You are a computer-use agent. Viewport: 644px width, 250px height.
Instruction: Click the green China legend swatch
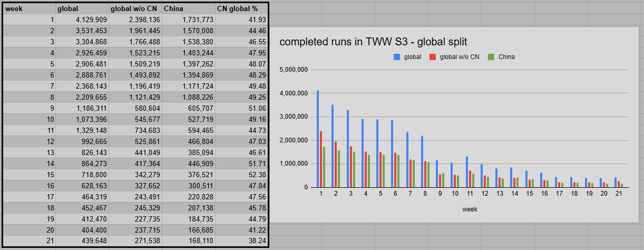491,57
